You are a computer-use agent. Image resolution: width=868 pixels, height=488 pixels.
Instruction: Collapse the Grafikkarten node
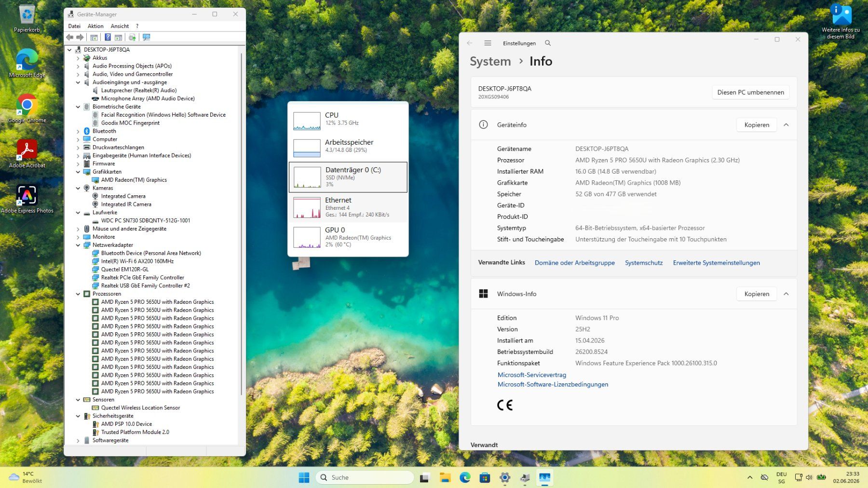(x=78, y=172)
